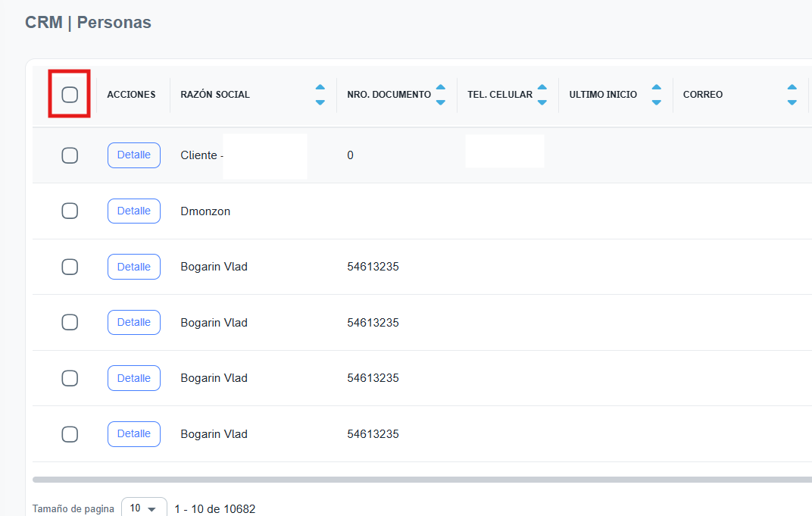
Task: Sort Nro. Documento ascending with up arrow
Action: [x=441, y=87]
